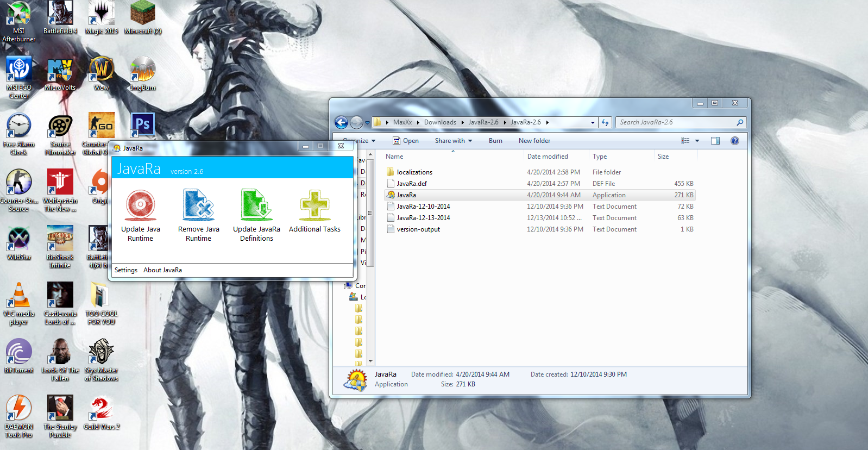
Task: Open the WoW desktop shortcut
Action: point(102,73)
